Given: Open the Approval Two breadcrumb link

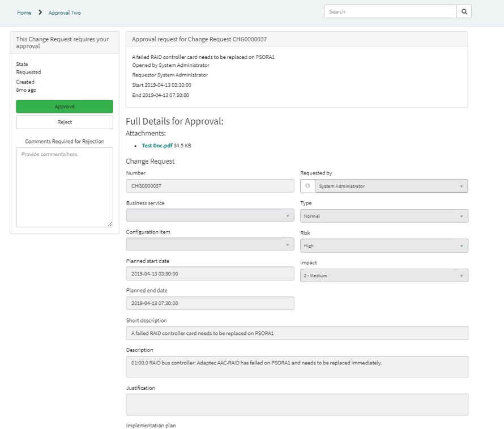Looking at the screenshot, I should click(x=65, y=12).
